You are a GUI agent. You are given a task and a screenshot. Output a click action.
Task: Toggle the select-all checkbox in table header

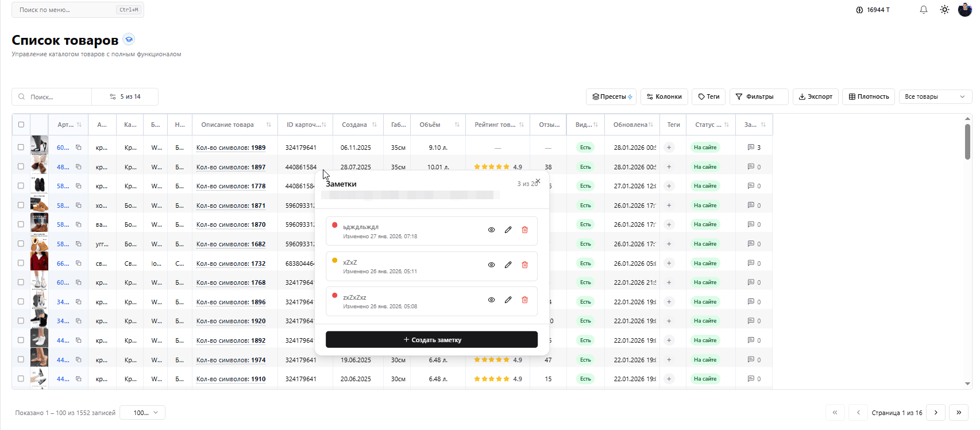pyautogui.click(x=21, y=125)
